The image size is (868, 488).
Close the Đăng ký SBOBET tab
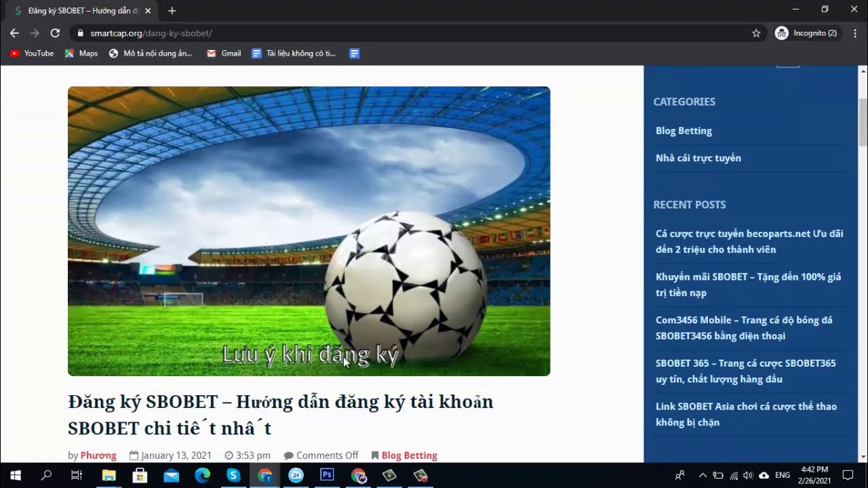pos(148,11)
